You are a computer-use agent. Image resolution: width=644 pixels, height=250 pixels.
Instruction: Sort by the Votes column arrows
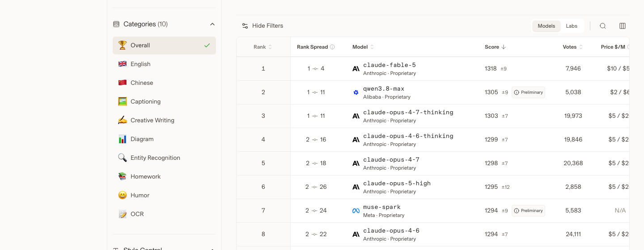581,47
